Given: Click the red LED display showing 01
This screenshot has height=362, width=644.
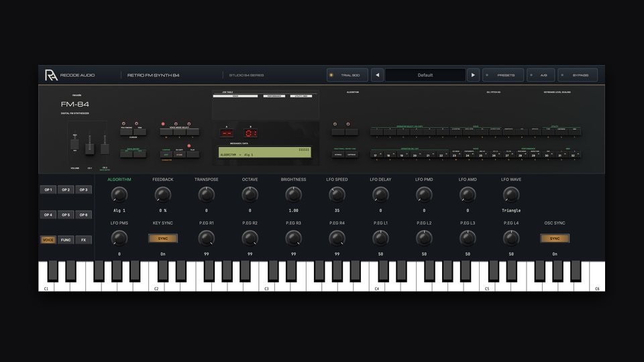Looking at the screenshot, I should click(250, 133).
